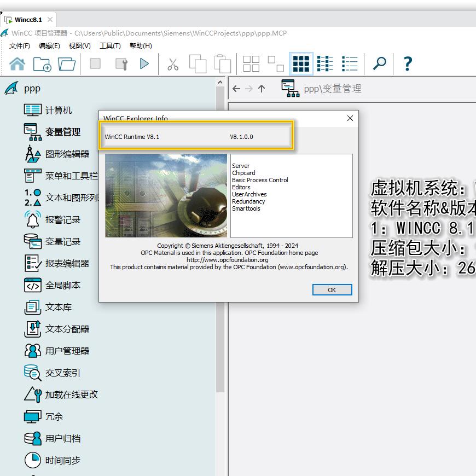Activate the project with the Runtime start icon

point(144,63)
